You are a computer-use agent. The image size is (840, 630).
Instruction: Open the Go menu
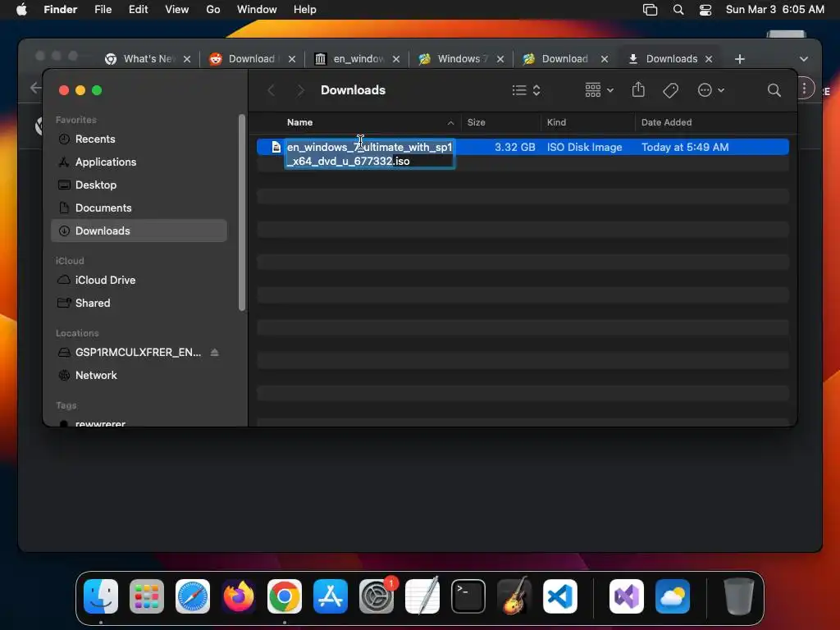pyautogui.click(x=212, y=10)
